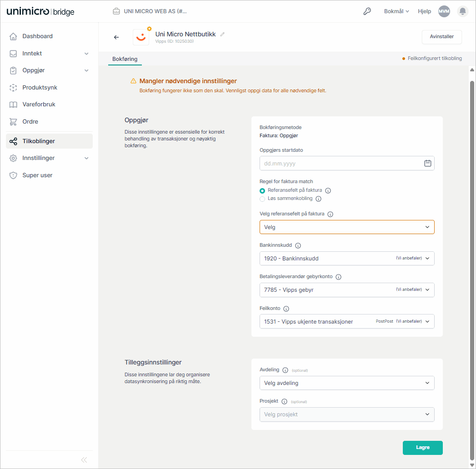
Task: Click scrollbar down arrow
Action: click(472, 465)
